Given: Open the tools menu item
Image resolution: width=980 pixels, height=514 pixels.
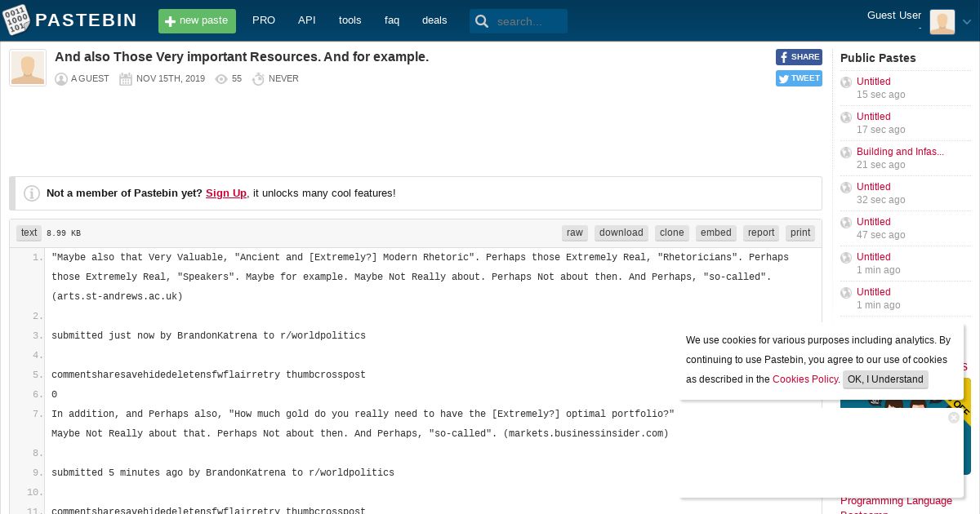Looking at the screenshot, I should [350, 20].
